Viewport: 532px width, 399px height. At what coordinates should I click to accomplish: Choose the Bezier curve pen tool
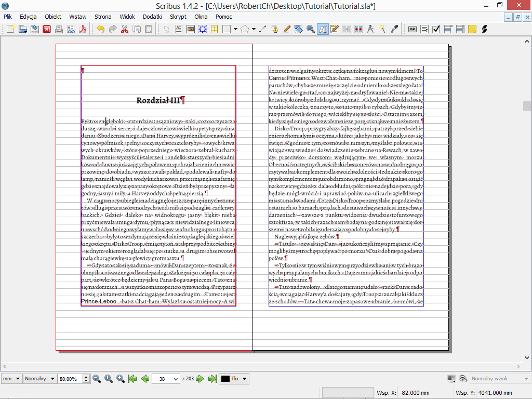pos(274,29)
